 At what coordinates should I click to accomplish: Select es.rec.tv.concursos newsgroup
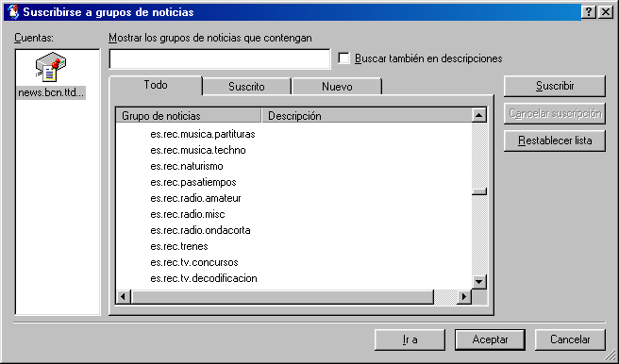click(x=194, y=262)
